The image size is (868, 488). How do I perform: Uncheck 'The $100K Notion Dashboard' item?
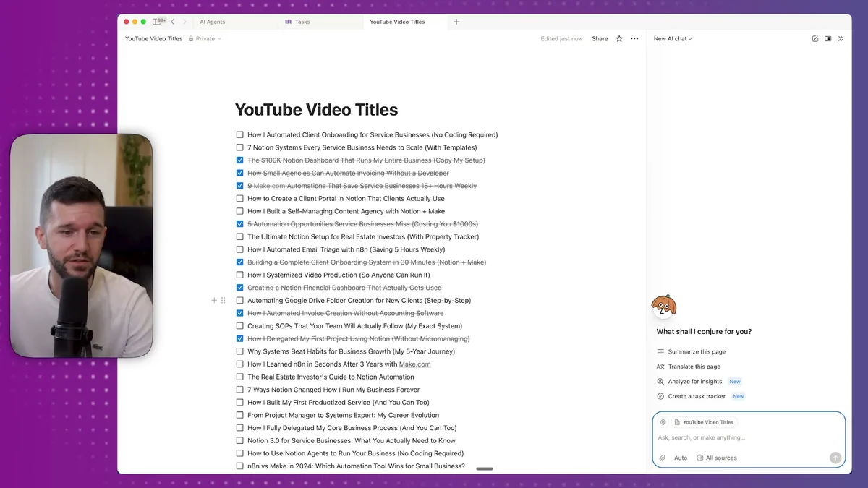239,160
